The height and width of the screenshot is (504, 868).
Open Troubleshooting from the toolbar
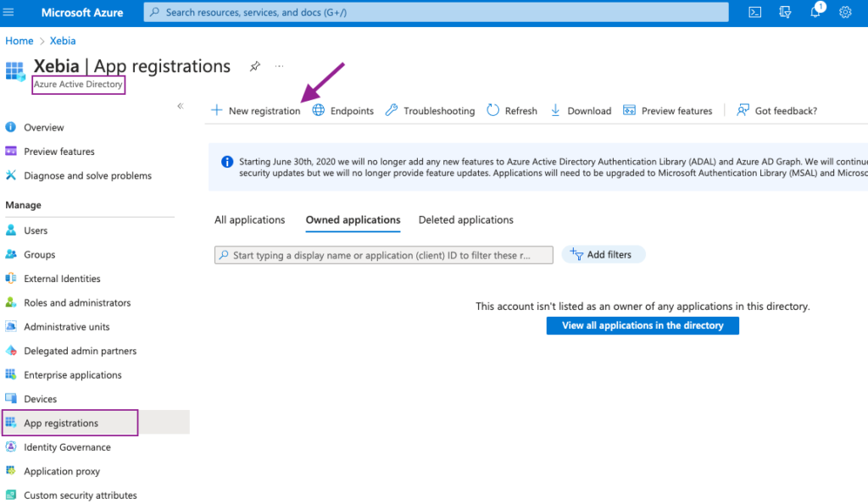click(x=430, y=111)
